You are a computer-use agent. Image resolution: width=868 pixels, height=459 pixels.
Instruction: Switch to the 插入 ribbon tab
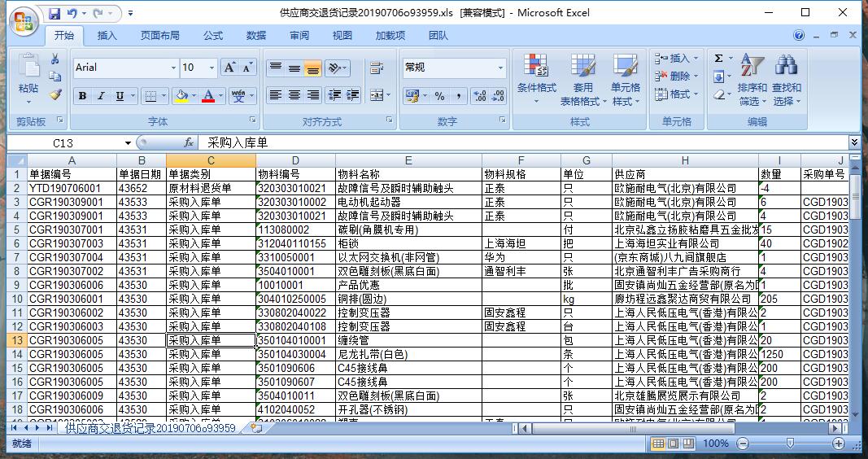(107, 36)
